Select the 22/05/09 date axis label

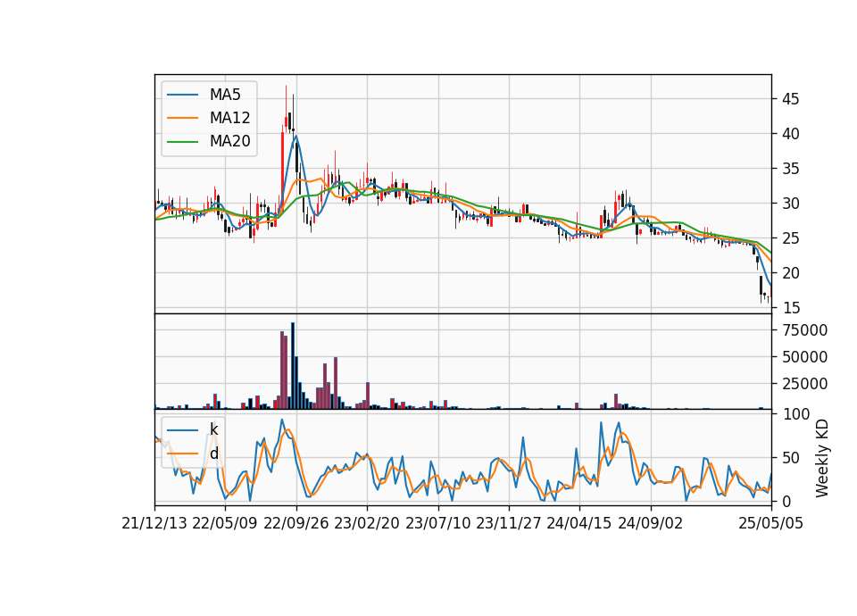point(225,523)
